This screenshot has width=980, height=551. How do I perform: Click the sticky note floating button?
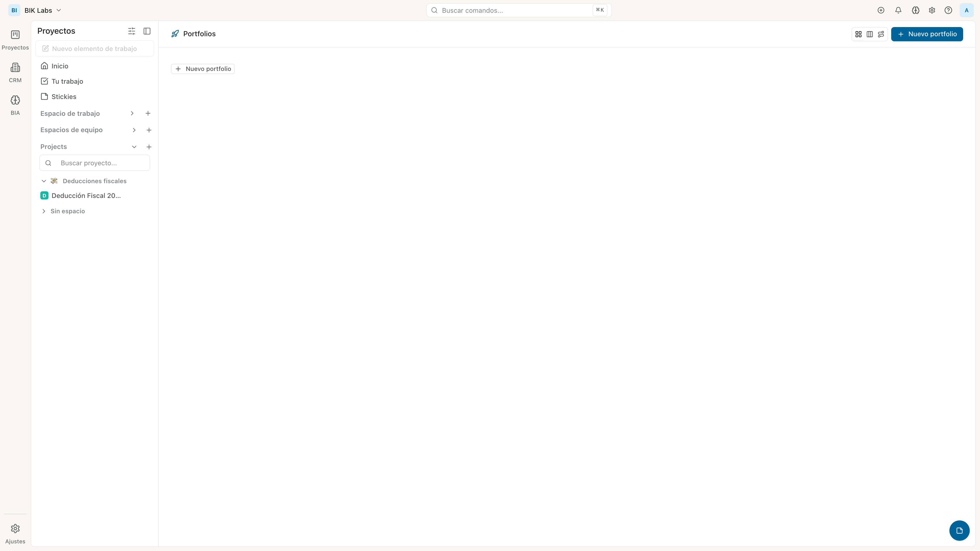959,530
